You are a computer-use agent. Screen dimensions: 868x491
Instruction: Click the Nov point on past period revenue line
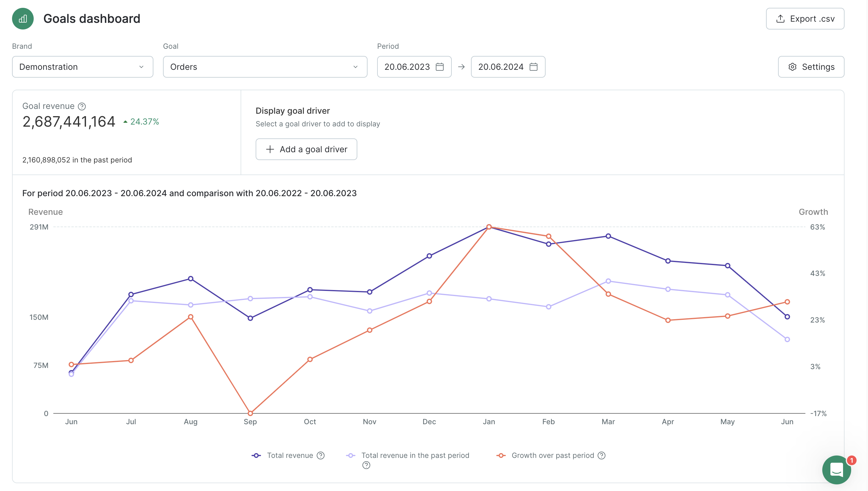(369, 311)
